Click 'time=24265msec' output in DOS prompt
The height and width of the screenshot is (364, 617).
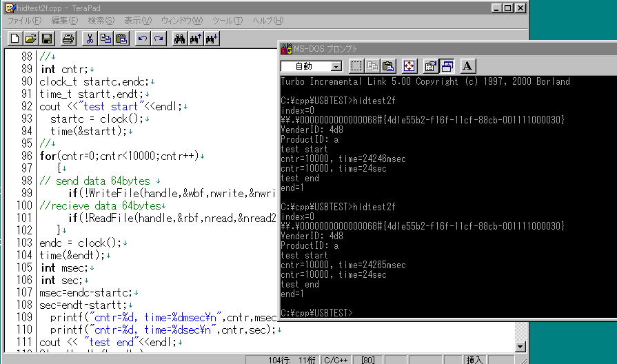tap(372, 265)
